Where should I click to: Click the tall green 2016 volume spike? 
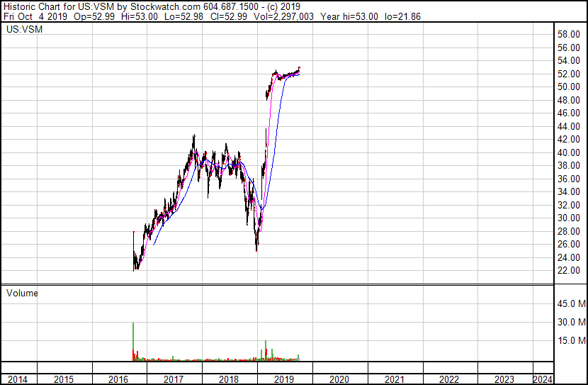(133, 336)
